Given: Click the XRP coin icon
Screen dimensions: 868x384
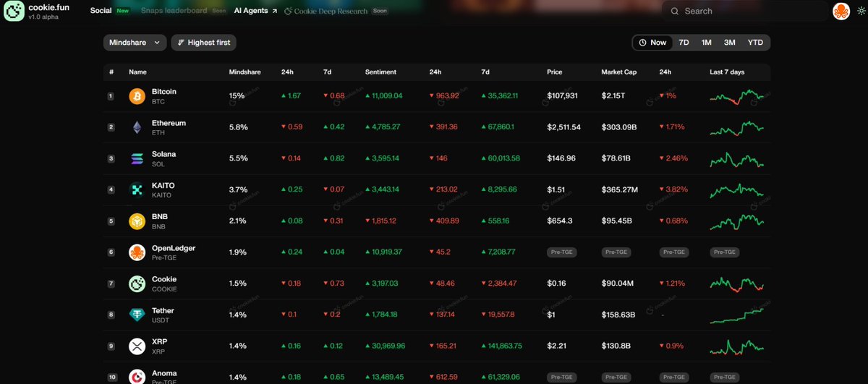Looking at the screenshot, I should [137, 346].
